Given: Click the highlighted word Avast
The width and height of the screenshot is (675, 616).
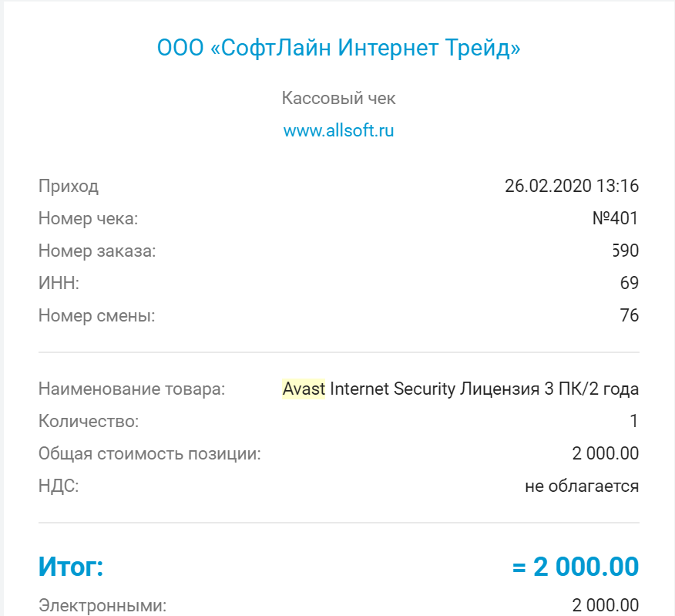Looking at the screenshot, I should [x=304, y=389].
